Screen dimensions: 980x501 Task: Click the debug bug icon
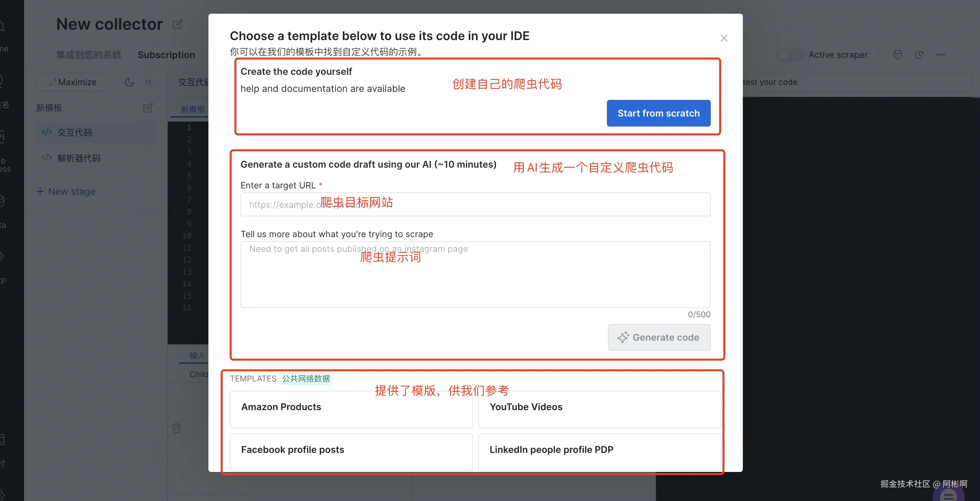pos(897,55)
